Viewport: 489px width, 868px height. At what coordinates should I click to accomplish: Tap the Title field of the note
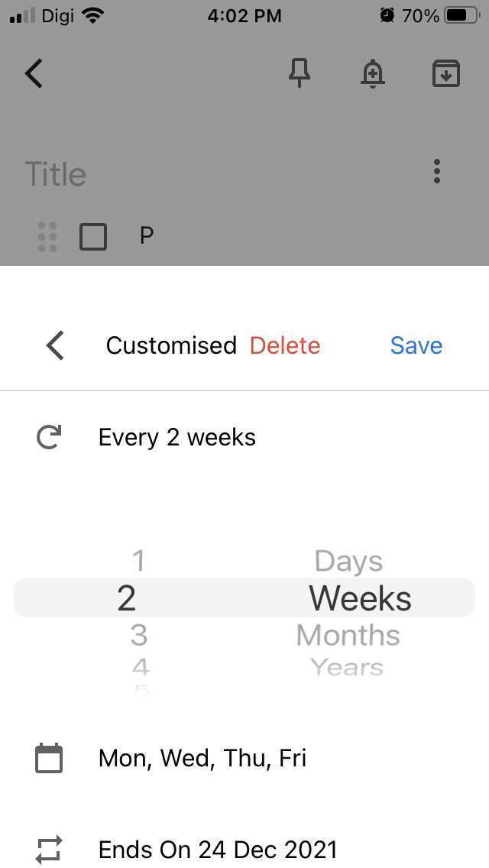56,174
